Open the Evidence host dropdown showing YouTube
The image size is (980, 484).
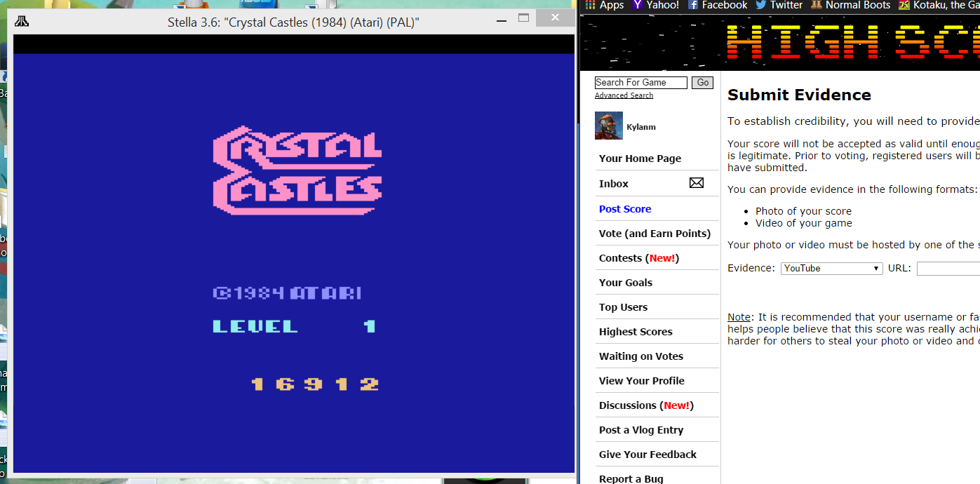click(831, 268)
